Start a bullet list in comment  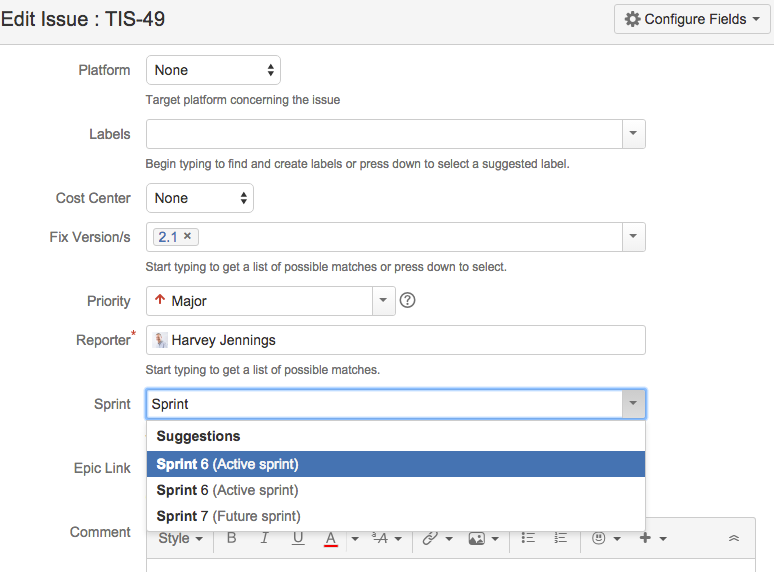[x=528, y=538]
